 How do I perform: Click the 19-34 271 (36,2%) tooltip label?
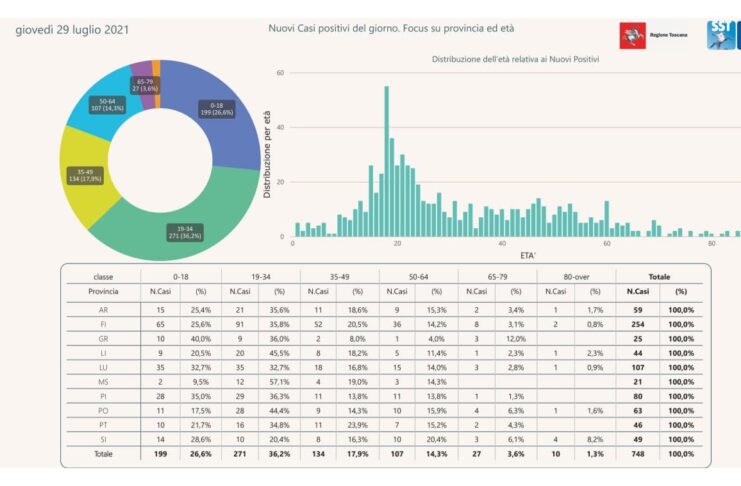185,232
